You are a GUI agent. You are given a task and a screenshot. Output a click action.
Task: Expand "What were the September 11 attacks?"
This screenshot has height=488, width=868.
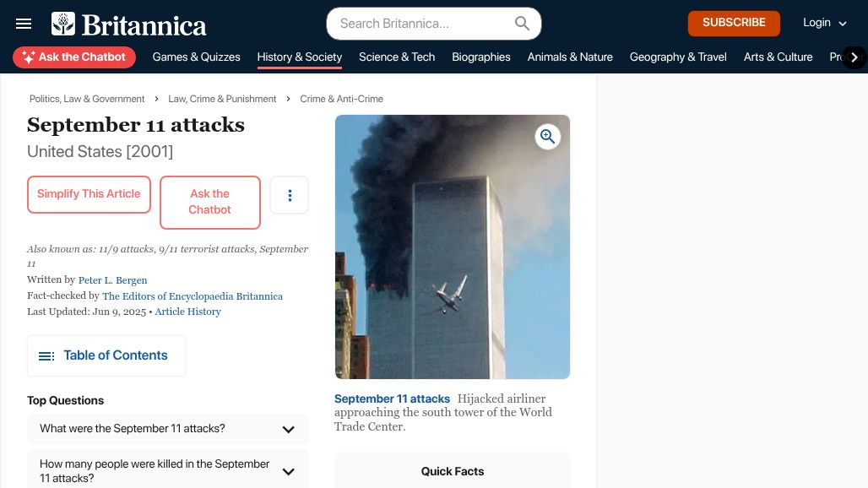168,429
